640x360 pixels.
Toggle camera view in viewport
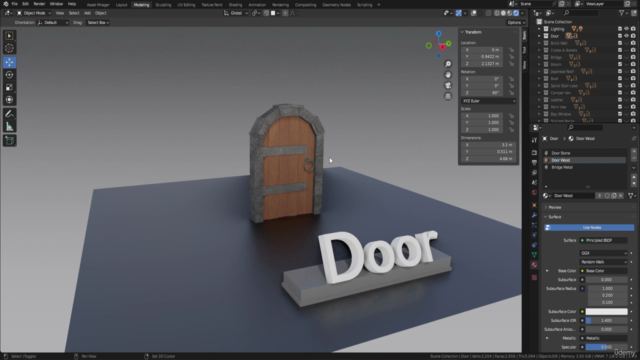pyautogui.click(x=448, y=85)
